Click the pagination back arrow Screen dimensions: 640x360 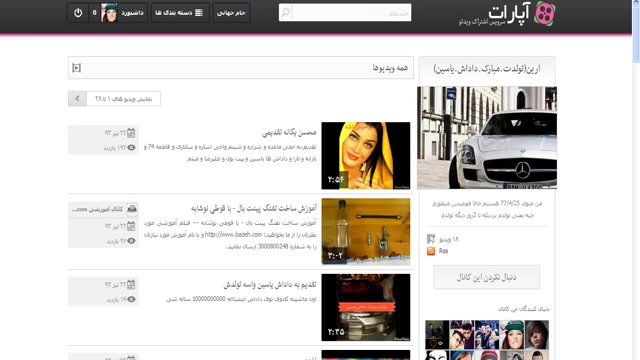(77, 98)
